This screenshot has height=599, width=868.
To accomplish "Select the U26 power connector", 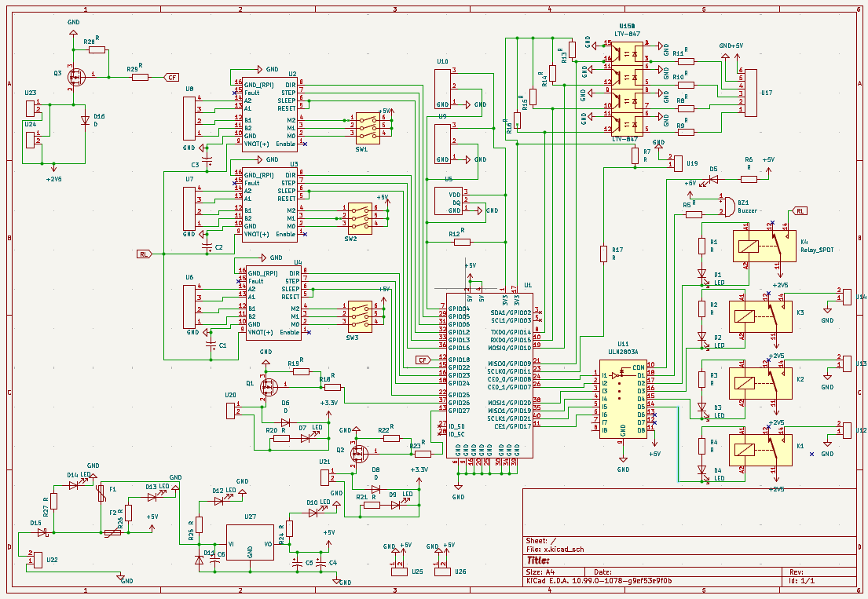I will [x=442, y=572].
